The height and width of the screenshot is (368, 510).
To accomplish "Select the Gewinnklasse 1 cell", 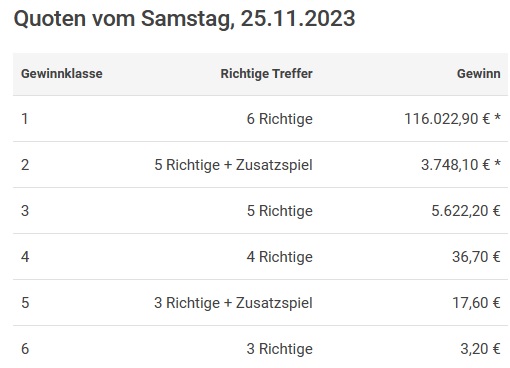I will tap(25, 119).
